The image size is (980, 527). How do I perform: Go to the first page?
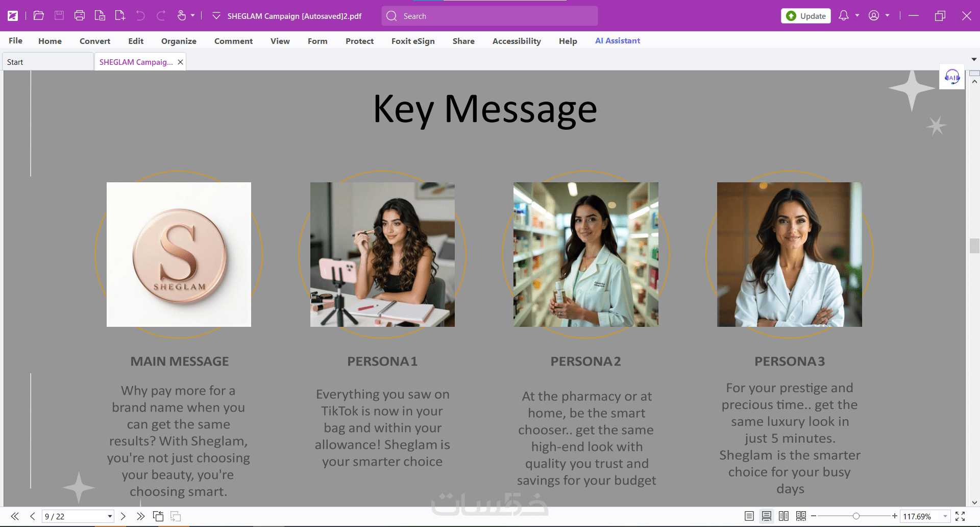coord(15,516)
